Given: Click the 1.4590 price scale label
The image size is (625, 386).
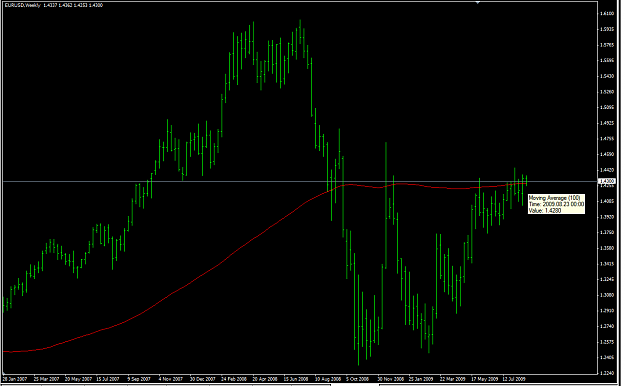Looking at the screenshot, I should [x=607, y=154].
